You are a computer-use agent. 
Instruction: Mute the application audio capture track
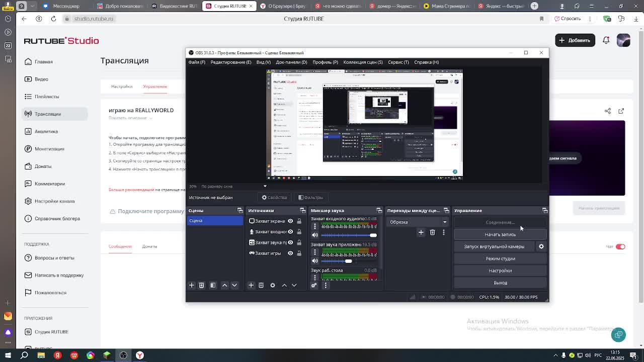[x=315, y=261]
